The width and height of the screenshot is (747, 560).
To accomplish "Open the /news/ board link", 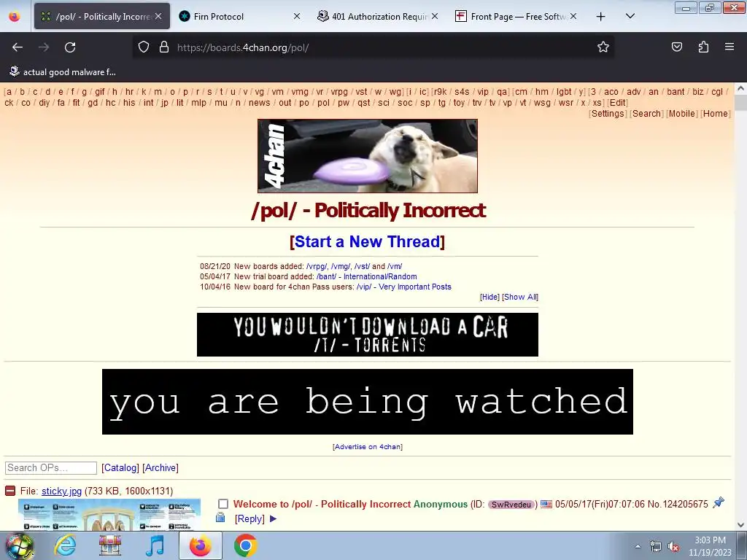I will pos(259,102).
